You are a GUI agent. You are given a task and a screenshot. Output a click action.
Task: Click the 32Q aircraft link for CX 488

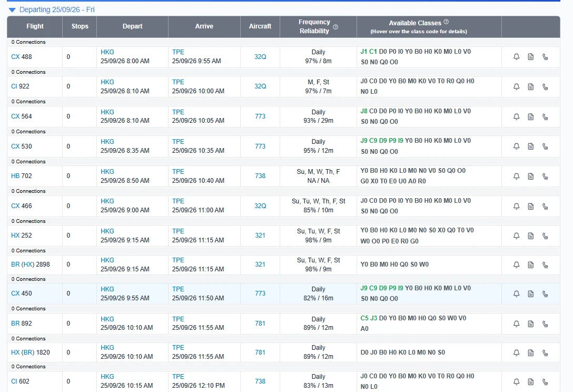pyautogui.click(x=260, y=57)
